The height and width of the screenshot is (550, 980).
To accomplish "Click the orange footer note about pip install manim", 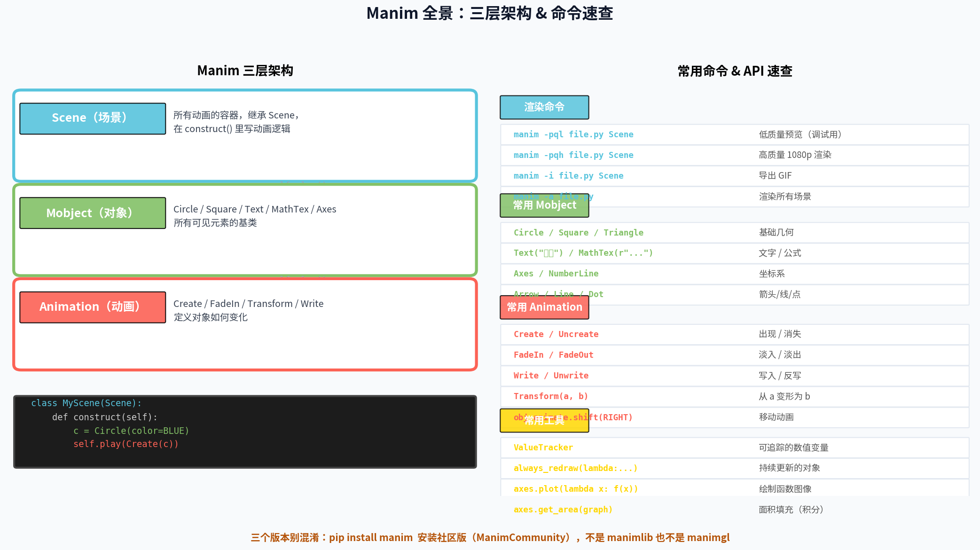I will click(x=490, y=537).
